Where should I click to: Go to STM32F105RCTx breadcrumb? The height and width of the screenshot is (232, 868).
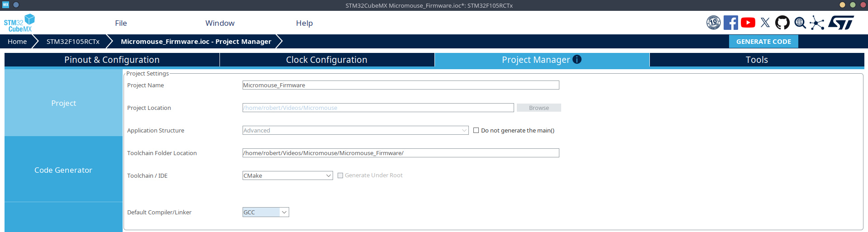tap(73, 41)
